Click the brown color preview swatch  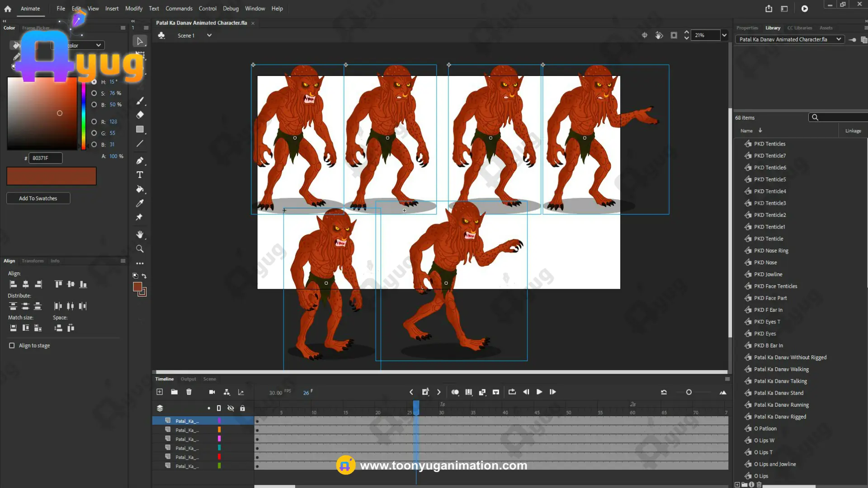52,176
